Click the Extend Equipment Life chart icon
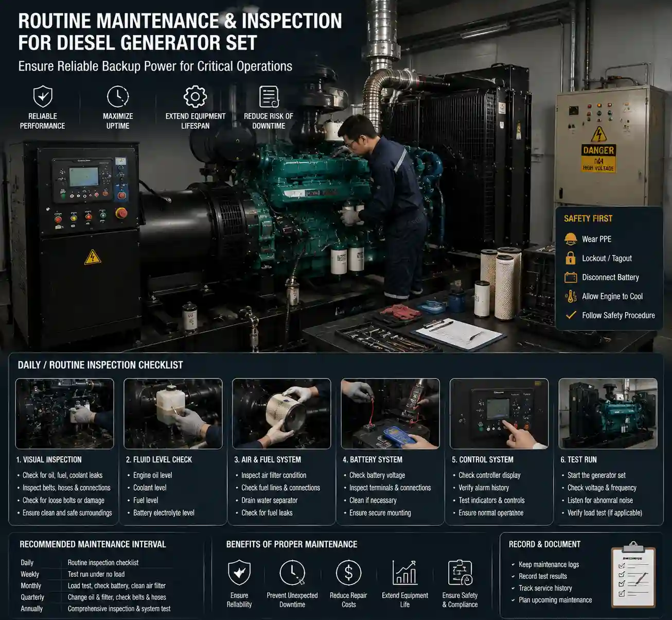672x620 pixels. tap(405, 573)
